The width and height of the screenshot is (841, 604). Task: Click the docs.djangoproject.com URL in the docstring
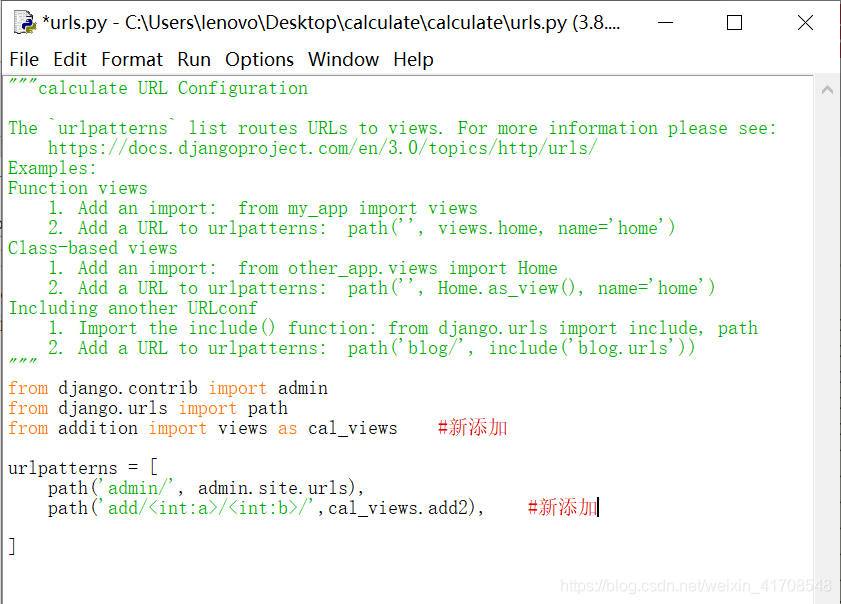(x=322, y=148)
